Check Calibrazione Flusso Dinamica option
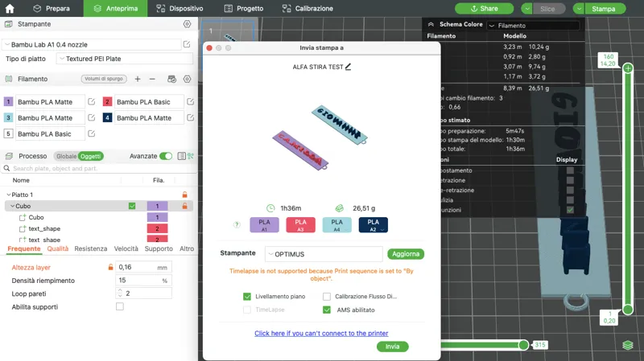Image resolution: width=644 pixels, height=361 pixels. pyautogui.click(x=327, y=296)
